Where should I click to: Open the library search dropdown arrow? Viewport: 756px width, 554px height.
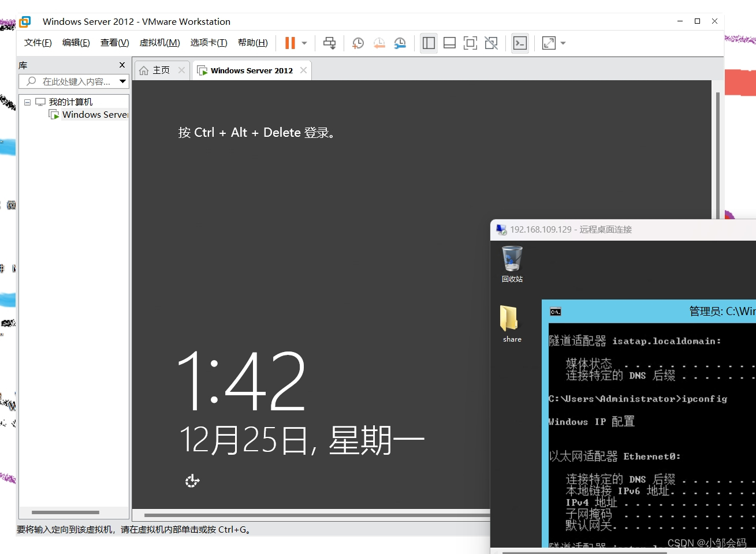click(x=122, y=81)
